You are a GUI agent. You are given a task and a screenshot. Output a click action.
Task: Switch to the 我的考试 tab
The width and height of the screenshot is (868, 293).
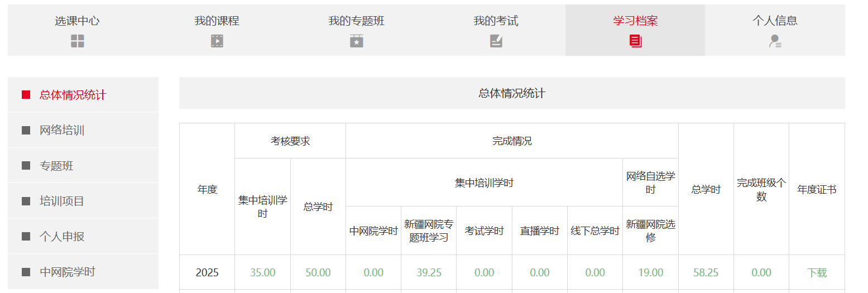(496, 21)
